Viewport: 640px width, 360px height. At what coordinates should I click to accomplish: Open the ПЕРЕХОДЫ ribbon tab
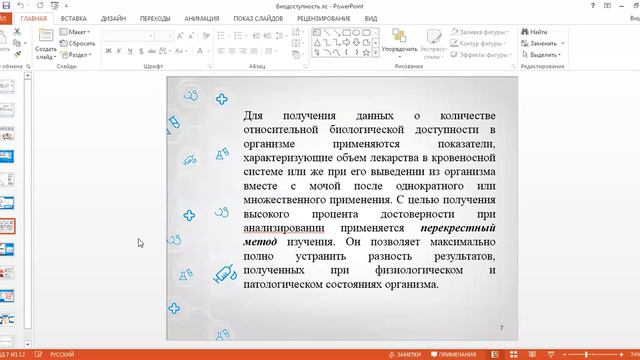click(155, 18)
